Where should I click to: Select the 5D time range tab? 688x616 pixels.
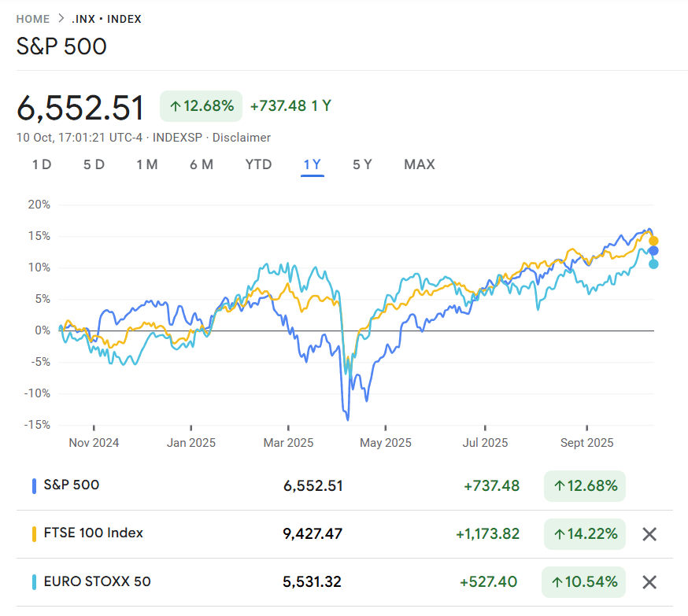(x=94, y=164)
